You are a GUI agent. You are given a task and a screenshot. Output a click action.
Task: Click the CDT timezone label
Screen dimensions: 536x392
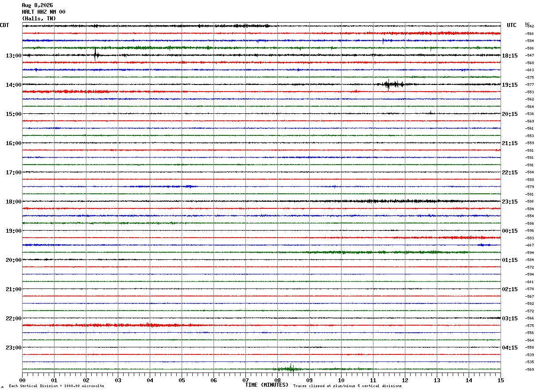tap(4, 25)
